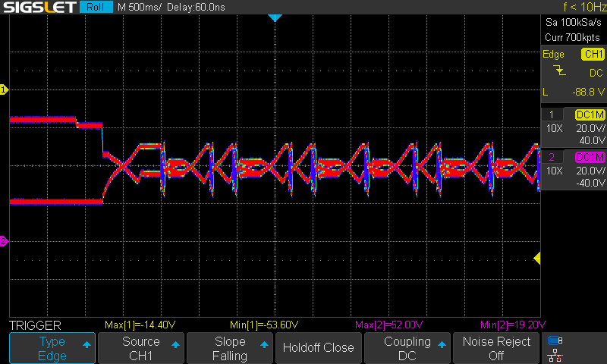Click the Curr 700kpts memory depth
Screen dimensions: 607x364
(x=572, y=37)
